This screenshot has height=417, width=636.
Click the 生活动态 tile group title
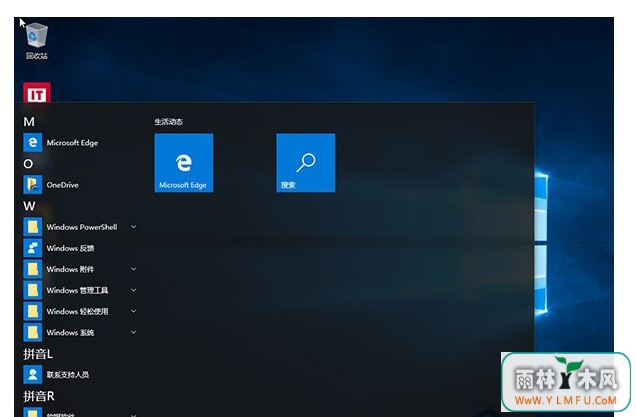click(168, 122)
